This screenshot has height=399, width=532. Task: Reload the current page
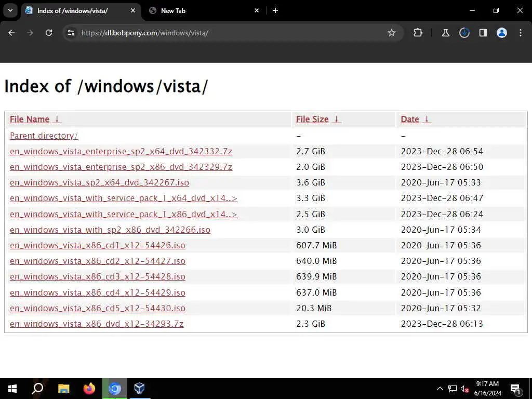[49, 33]
